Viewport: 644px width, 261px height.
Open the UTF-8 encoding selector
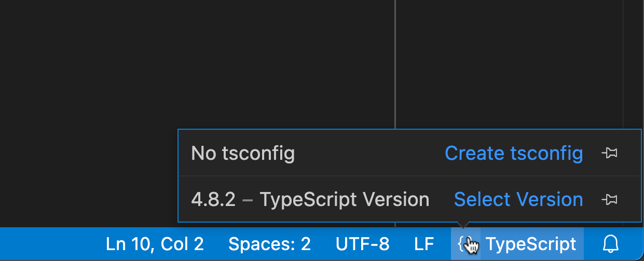tap(362, 244)
